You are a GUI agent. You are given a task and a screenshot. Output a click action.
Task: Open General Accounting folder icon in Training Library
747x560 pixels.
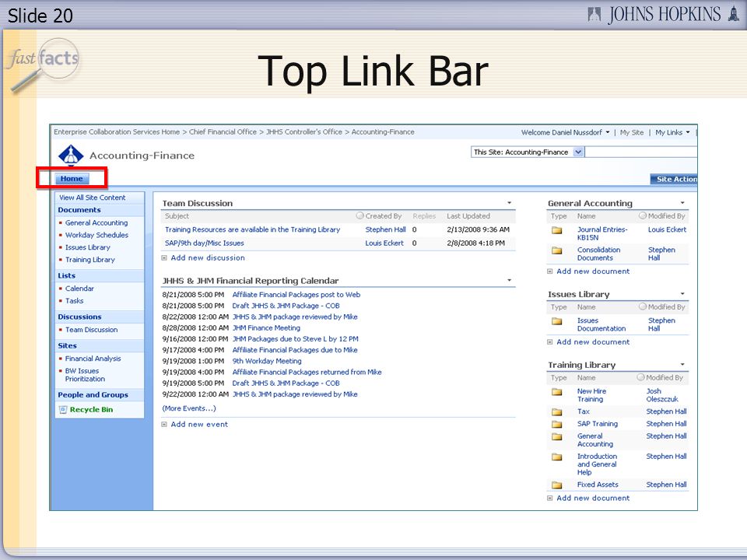[557, 436]
